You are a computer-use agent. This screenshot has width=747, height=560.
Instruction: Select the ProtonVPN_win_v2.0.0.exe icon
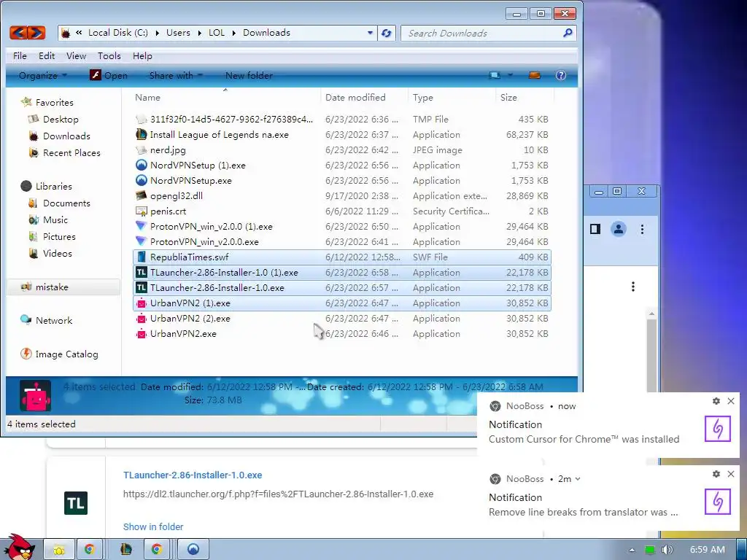(141, 241)
